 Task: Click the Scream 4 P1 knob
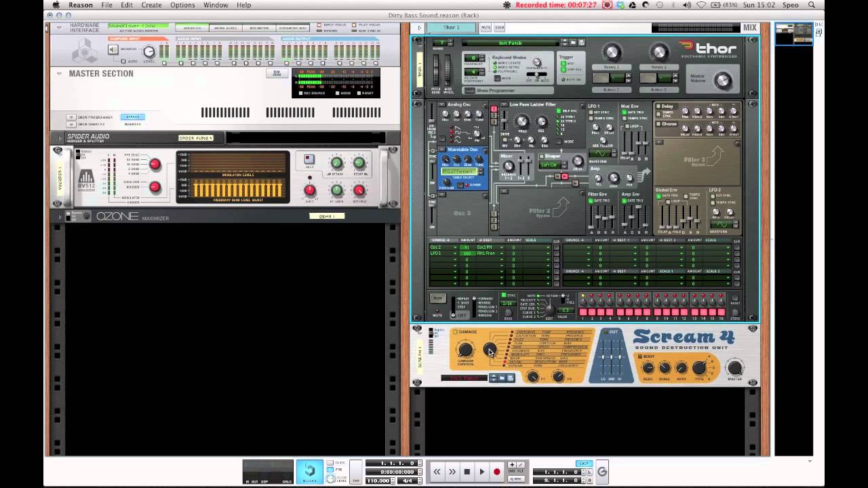[533, 377]
